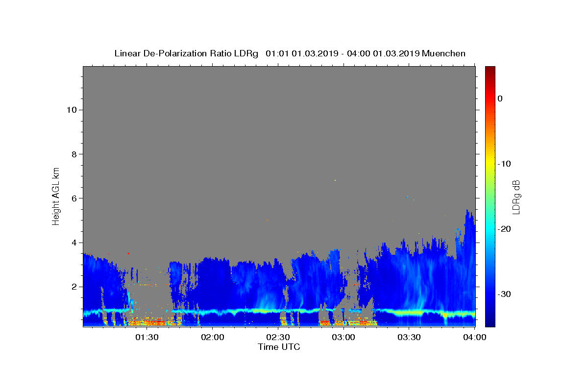
Task: Click the 'Muenchen' station name in title
Action: click(x=443, y=53)
